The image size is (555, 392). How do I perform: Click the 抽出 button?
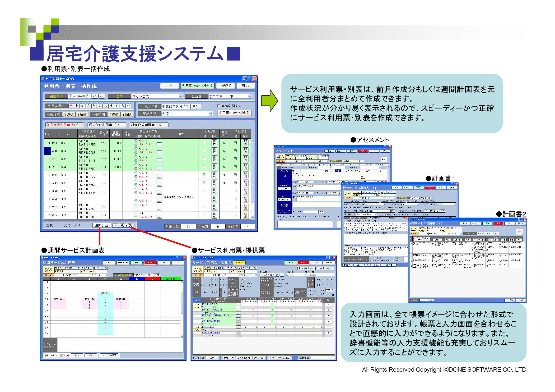click(169, 86)
